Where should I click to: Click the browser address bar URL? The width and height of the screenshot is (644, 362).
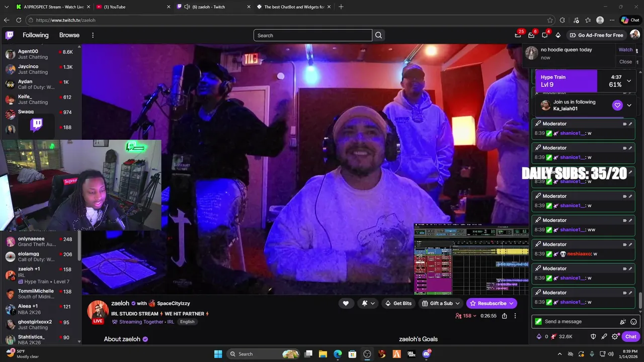pyautogui.click(x=65, y=20)
